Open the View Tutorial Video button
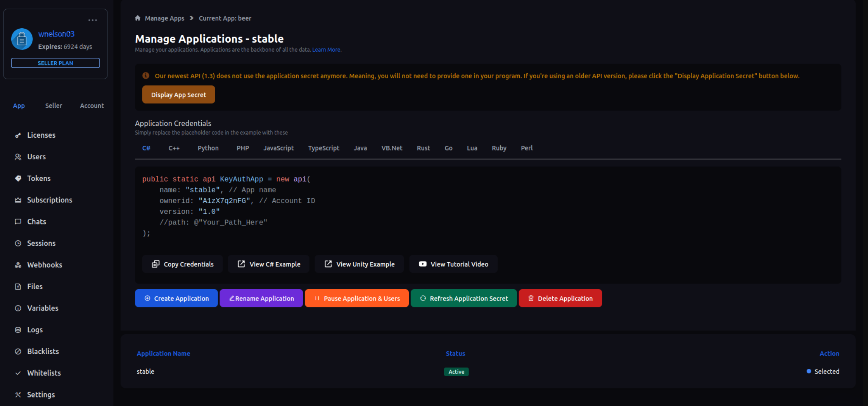The image size is (868, 406). (x=453, y=264)
